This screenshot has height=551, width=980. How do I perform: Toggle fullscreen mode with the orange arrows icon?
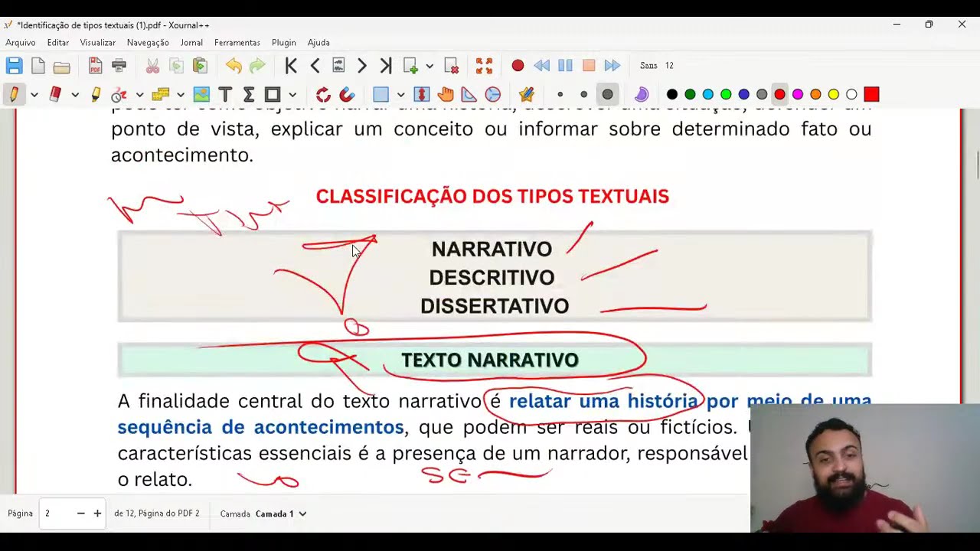coord(484,66)
